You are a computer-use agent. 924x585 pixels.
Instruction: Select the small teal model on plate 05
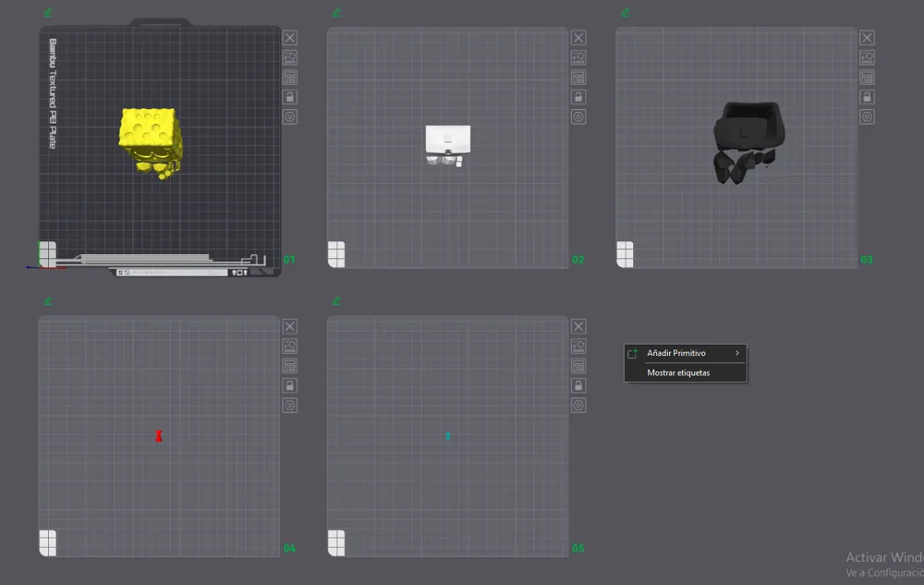click(x=448, y=436)
